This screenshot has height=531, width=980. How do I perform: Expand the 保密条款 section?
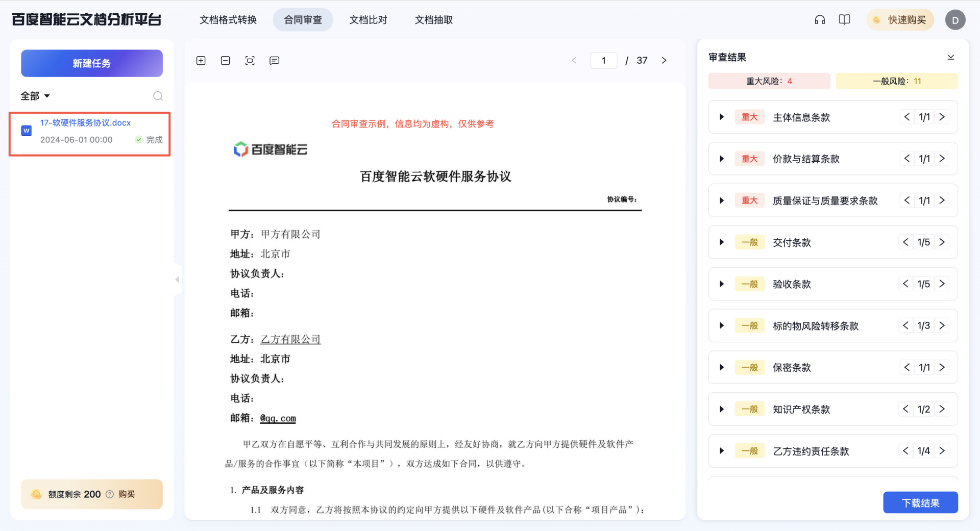click(722, 367)
